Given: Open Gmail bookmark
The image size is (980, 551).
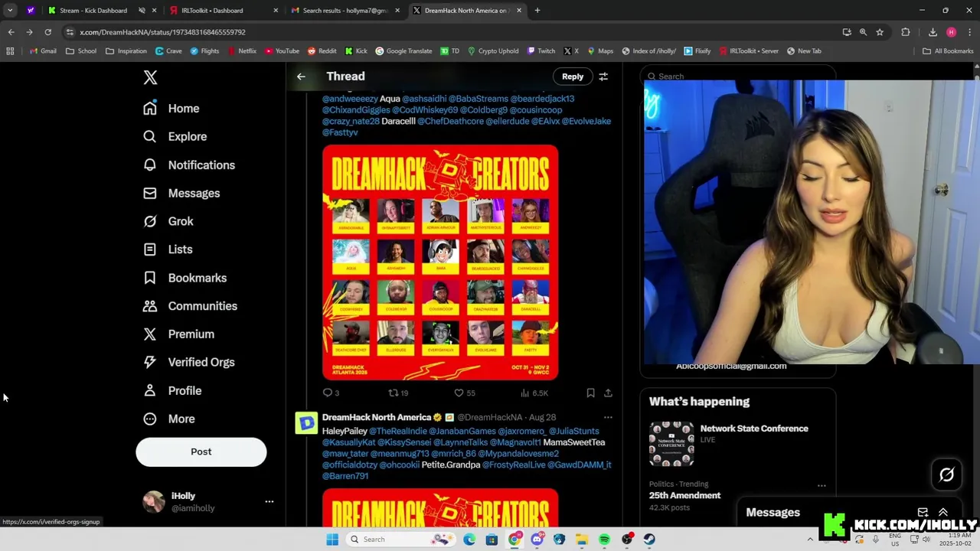Looking at the screenshot, I should [43, 51].
